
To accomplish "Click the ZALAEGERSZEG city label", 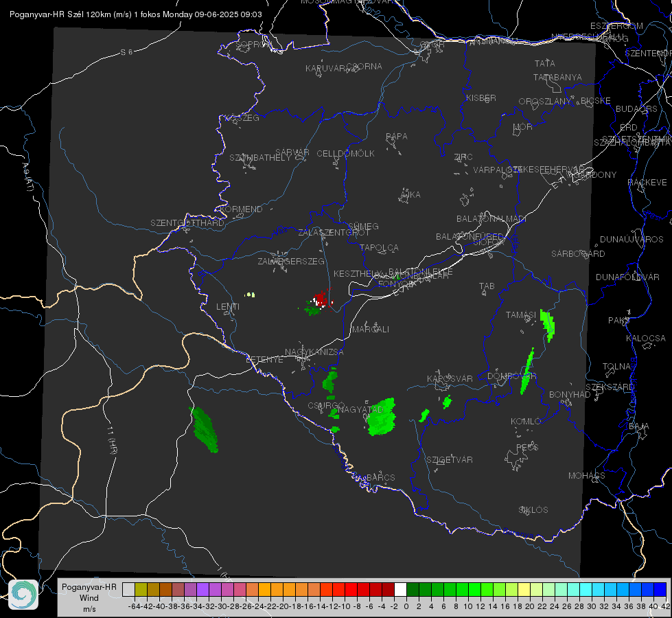I will 290,261.
